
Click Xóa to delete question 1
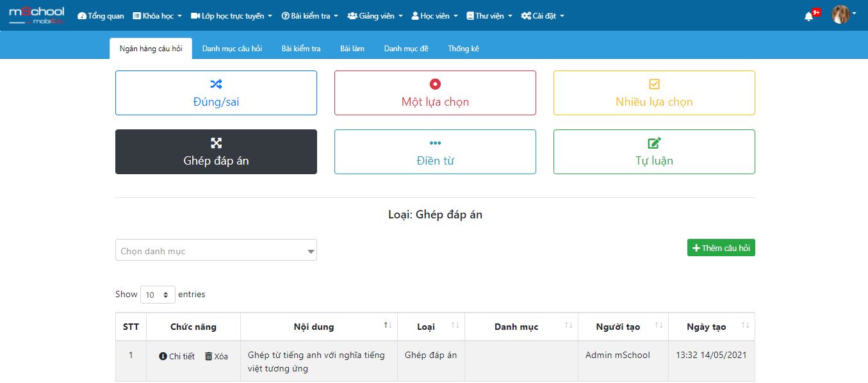pos(217,356)
